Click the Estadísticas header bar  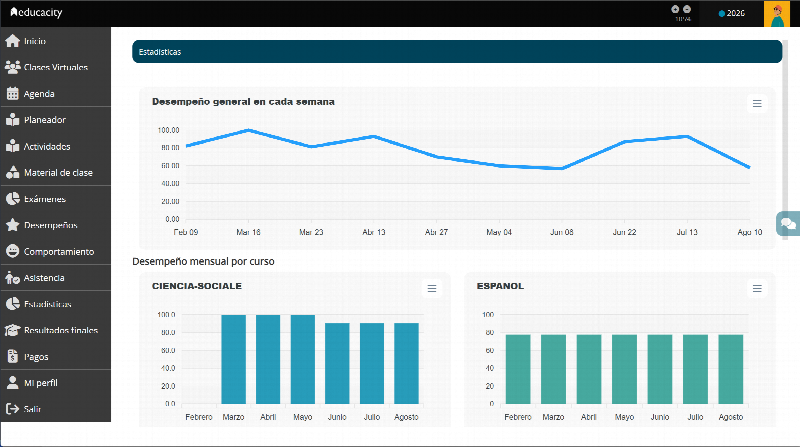(x=457, y=52)
